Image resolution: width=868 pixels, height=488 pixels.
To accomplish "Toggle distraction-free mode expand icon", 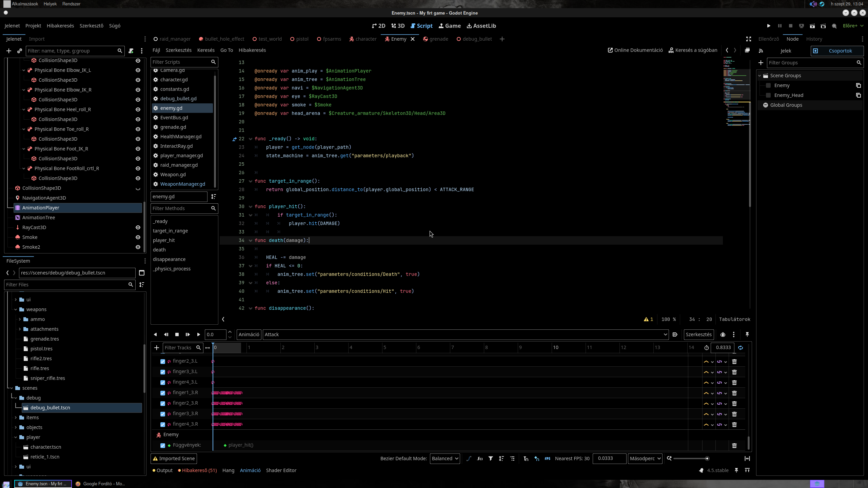I will [x=749, y=39].
